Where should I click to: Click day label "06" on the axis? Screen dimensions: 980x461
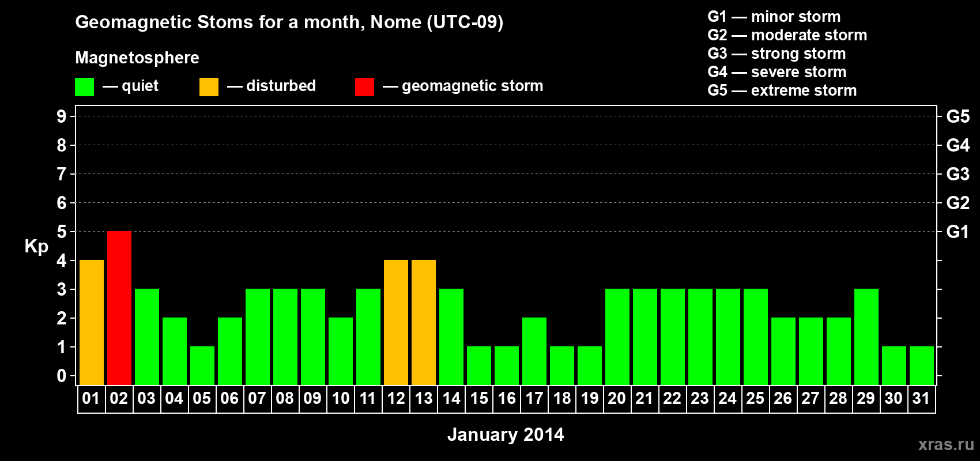click(229, 398)
